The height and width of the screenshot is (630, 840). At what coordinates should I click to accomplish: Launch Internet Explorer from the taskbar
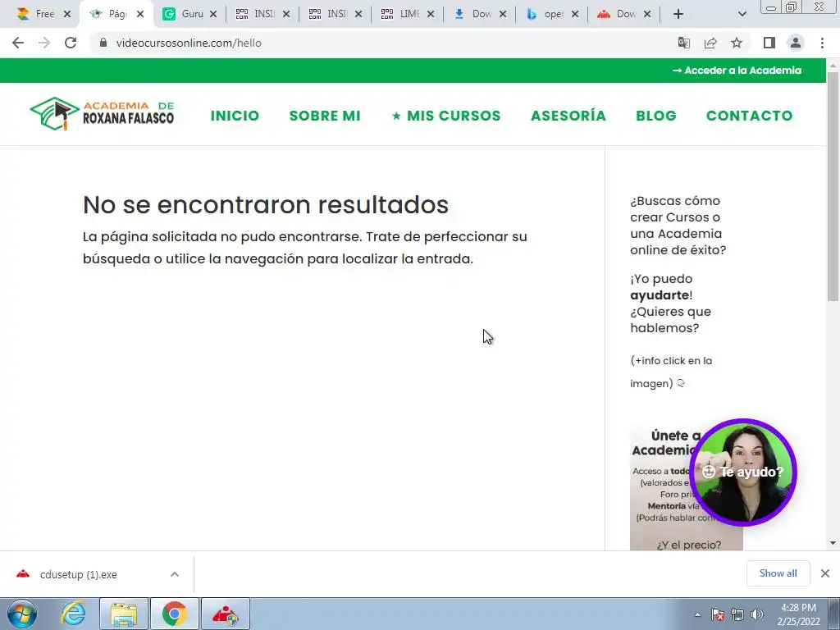[x=73, y=614]
